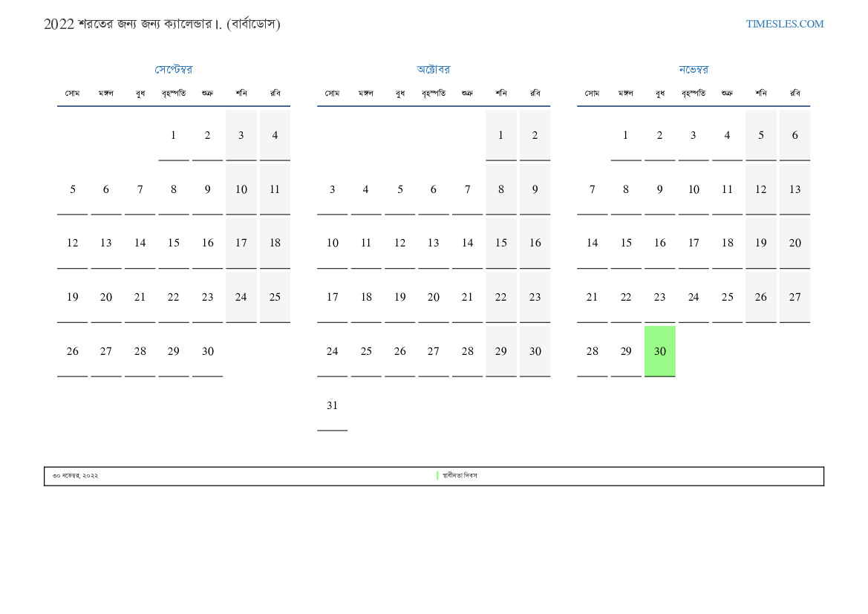This screenshot has width=868, height=614.
Task: Choose September 30 date cell
Action: click(x=207, y=351)
